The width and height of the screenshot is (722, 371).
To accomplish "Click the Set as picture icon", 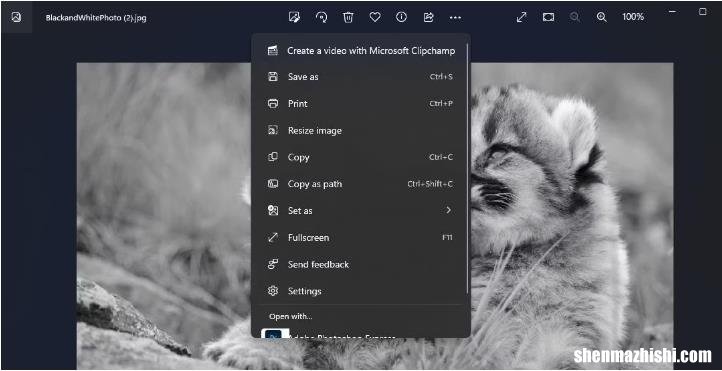I will point(273,211).
